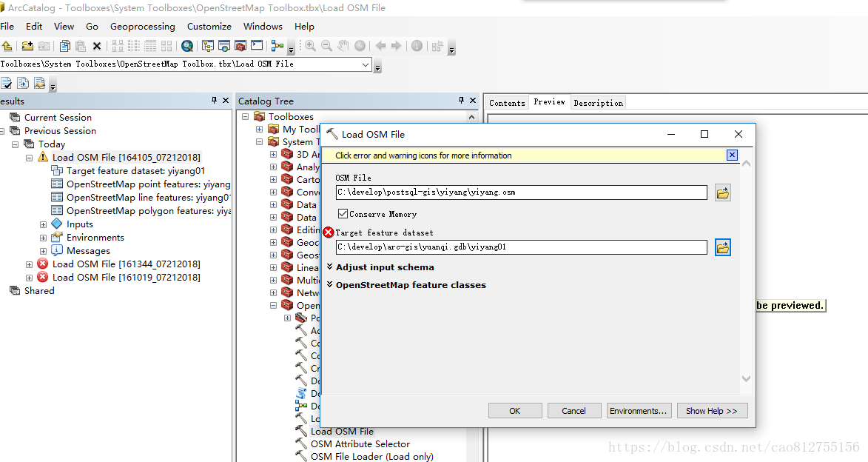Click the Validate Metadata icon
868x462 pixels.
(7, 83)
